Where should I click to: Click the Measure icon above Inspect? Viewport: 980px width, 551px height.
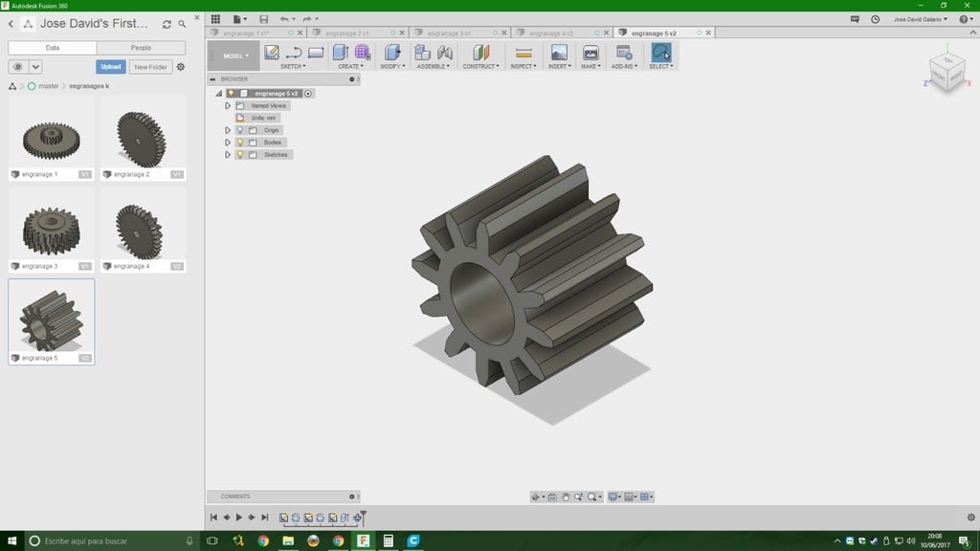click(523, 53)
